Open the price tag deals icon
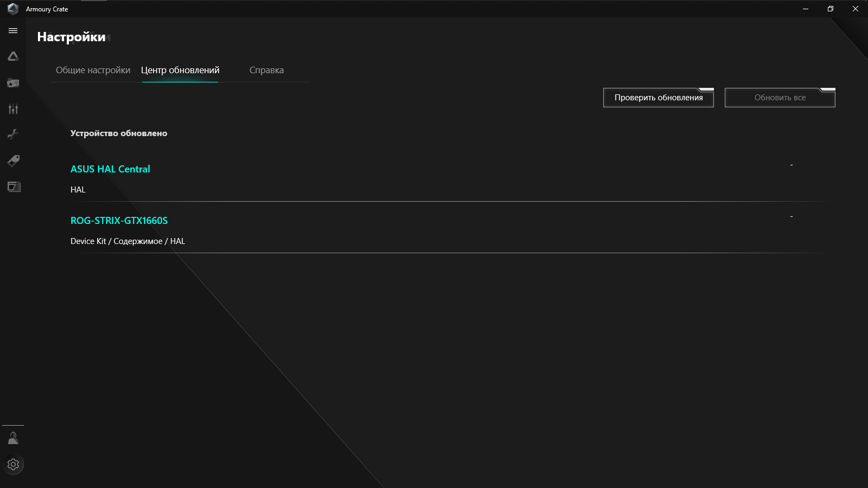868x488 pixels. click(13, 160)
